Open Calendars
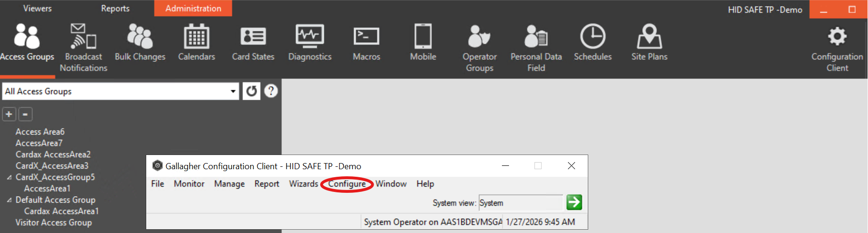This screenshot has height=233, width=868. 197,43
